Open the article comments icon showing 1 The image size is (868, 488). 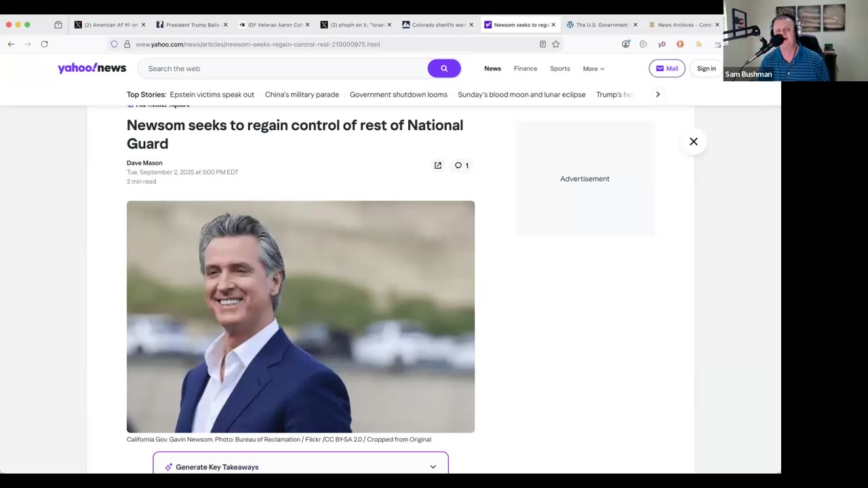point(462,165)
